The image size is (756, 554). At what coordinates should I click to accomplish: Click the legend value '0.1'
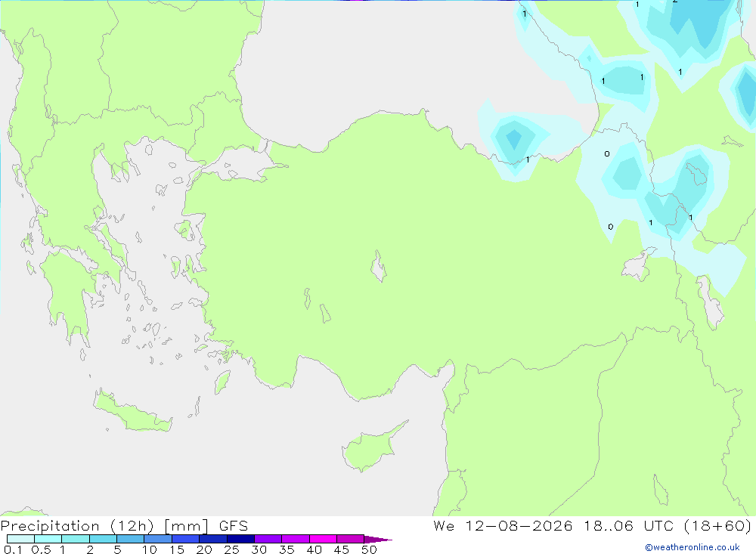pyautogui.click(x=13, y=549)
